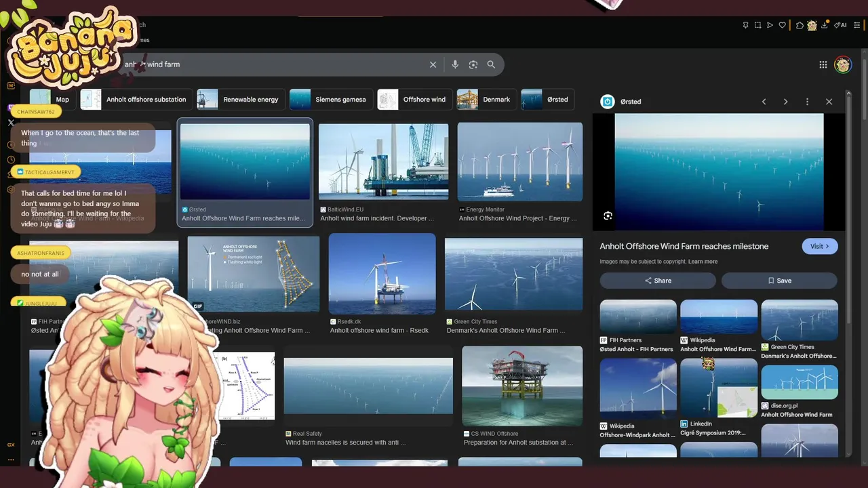Clear the search box with the X icon
This screenshot has width=868, height=488.
[433, 64]
